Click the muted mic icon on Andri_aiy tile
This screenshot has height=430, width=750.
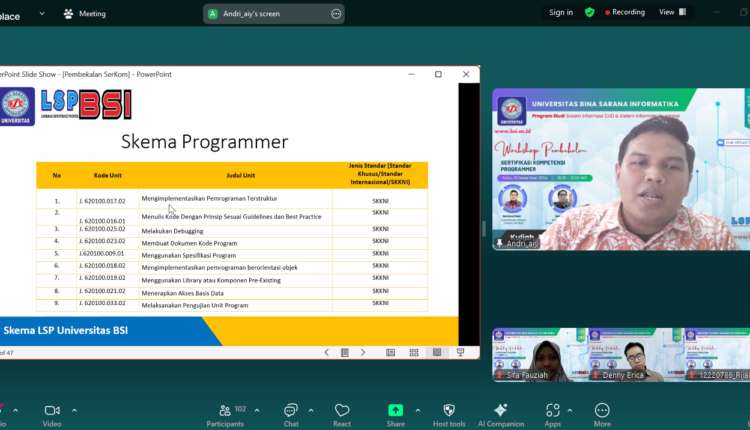(500, 243)
